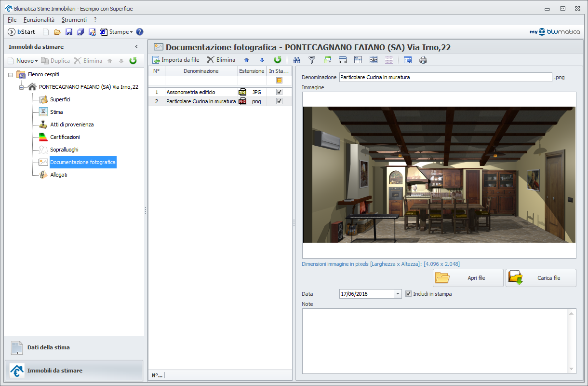Open the Immobili da stimare bottom section
Screen dimensions: 588x386
coord(74,371)
